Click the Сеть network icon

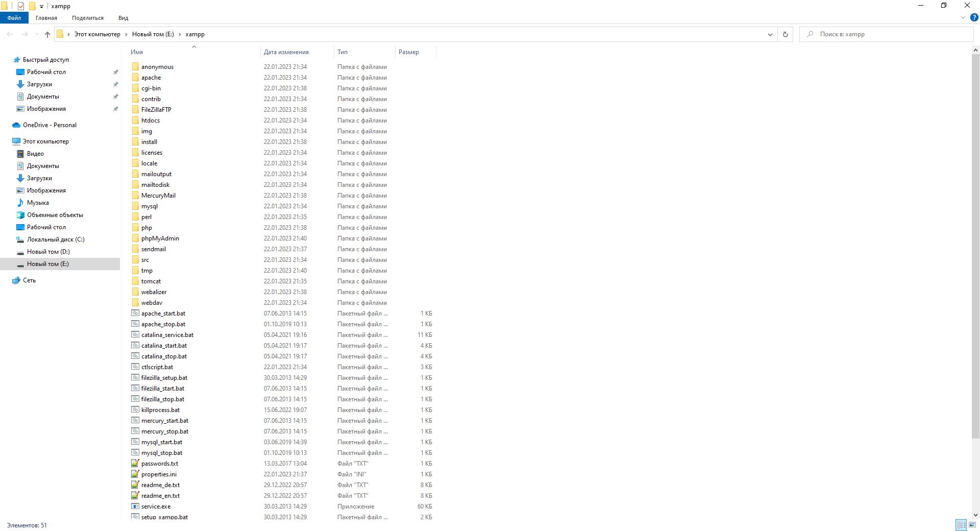[x=16, y=280]
